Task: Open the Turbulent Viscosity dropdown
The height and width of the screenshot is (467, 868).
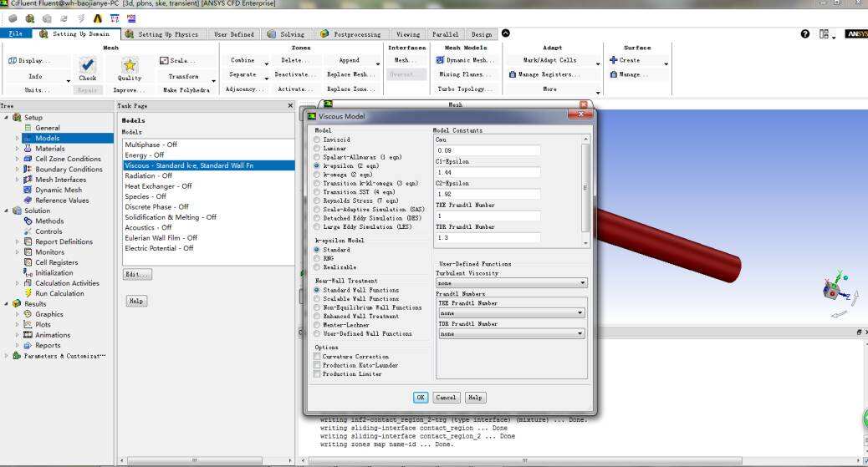Action: coord(512,282)
